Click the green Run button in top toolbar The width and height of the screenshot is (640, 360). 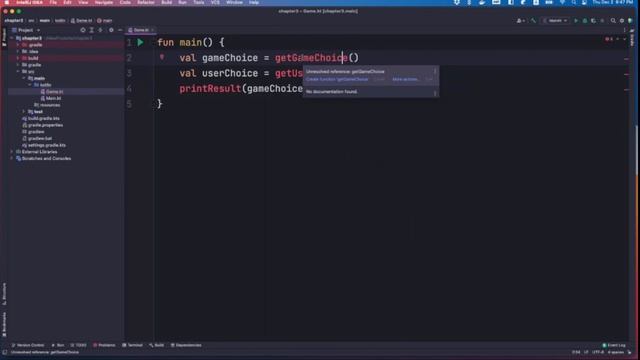pos(576,20)
